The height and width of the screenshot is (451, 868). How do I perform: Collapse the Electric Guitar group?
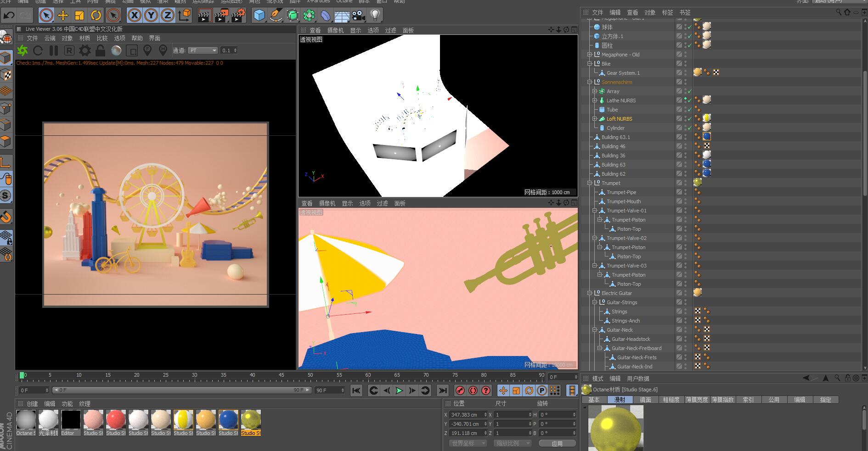[x=590, y=293]
